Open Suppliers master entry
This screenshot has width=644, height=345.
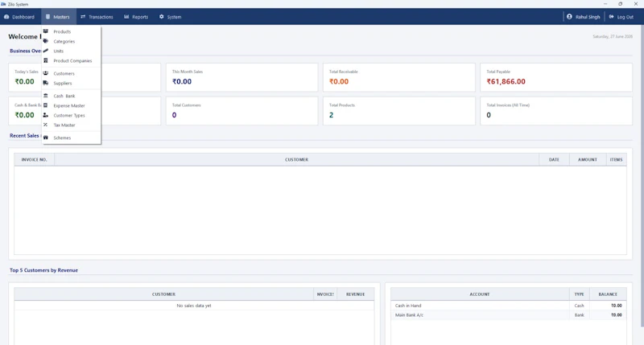click(72, 84)
